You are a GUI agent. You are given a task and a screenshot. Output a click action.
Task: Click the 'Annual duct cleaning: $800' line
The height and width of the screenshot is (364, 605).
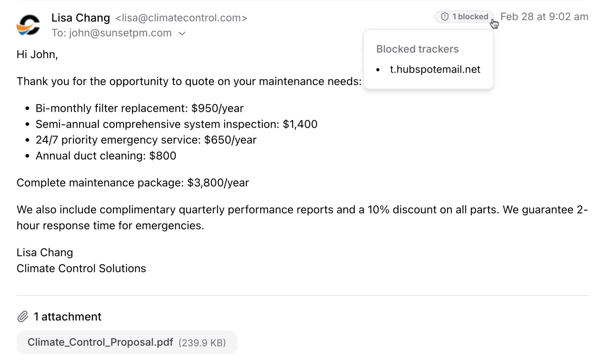tap(106, 156)
